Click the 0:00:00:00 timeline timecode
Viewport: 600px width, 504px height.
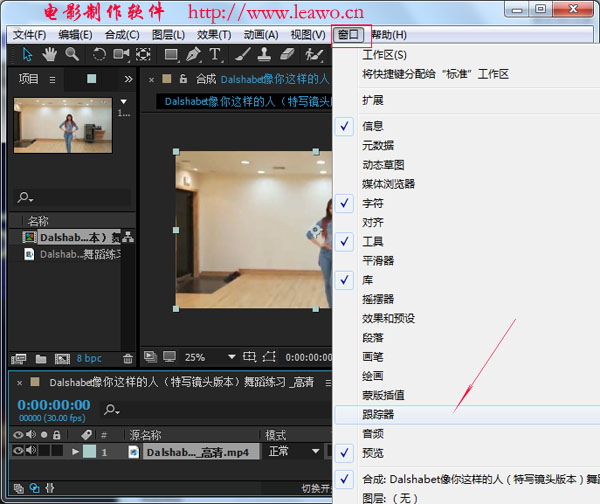tap(54, 405)
